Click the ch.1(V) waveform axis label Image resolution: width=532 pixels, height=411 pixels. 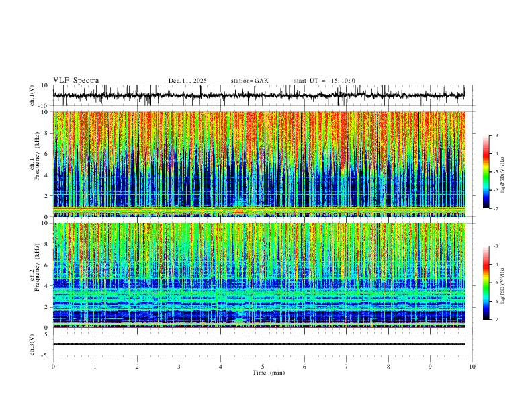coord(32,95)
